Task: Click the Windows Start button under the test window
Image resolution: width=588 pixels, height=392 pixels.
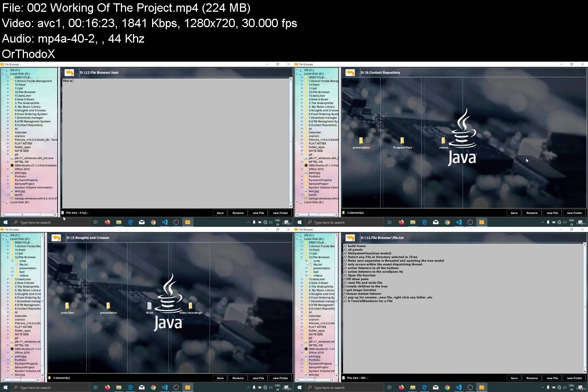Action: tap(6, 222)
